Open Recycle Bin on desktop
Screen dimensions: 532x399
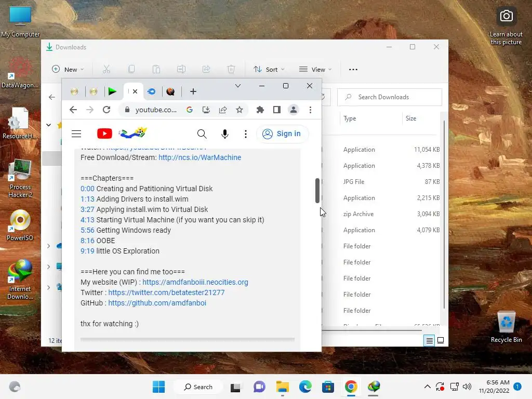click(x=506, y=327)
